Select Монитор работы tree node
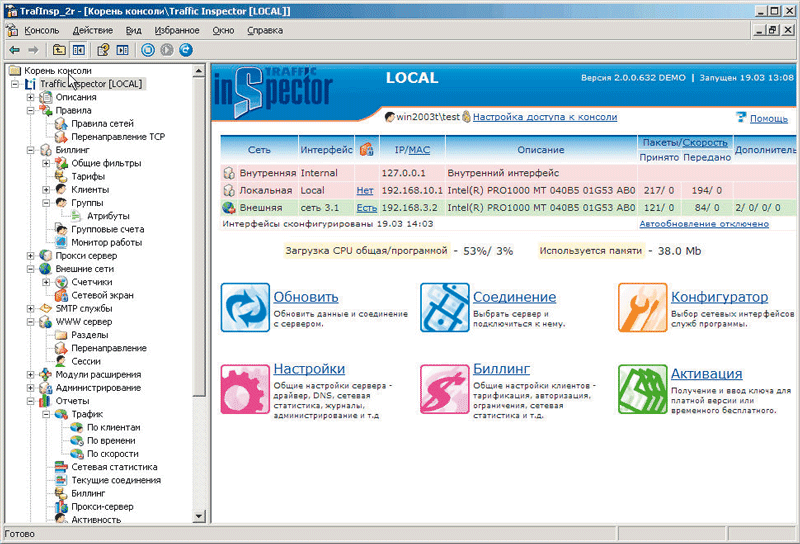 [x=106, y=242]
